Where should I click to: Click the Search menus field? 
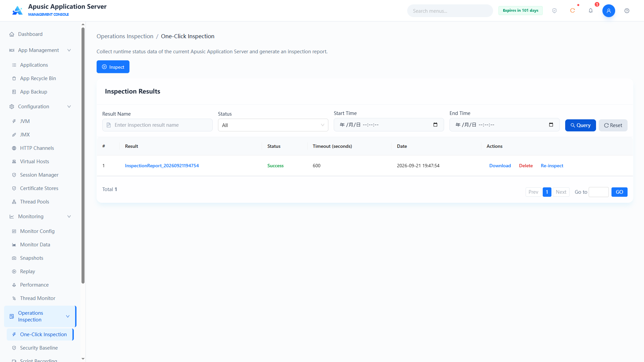450,11
